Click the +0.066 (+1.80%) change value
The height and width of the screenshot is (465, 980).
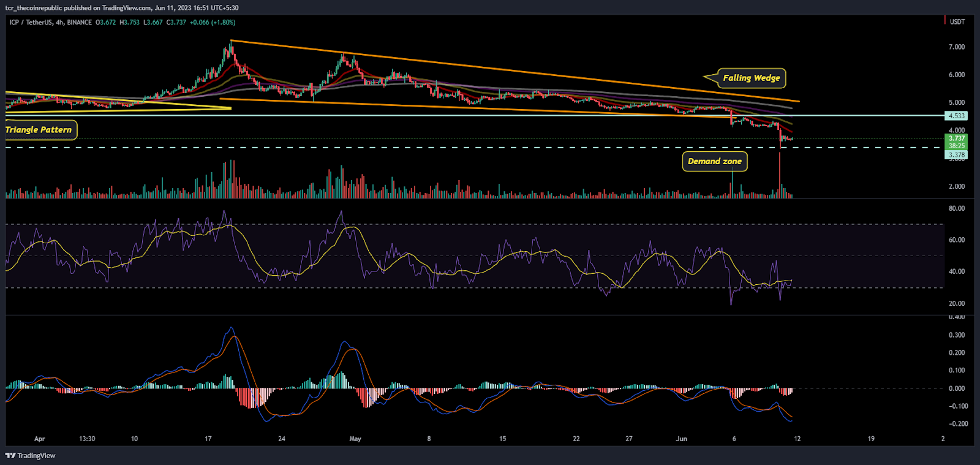coord(213,22)
